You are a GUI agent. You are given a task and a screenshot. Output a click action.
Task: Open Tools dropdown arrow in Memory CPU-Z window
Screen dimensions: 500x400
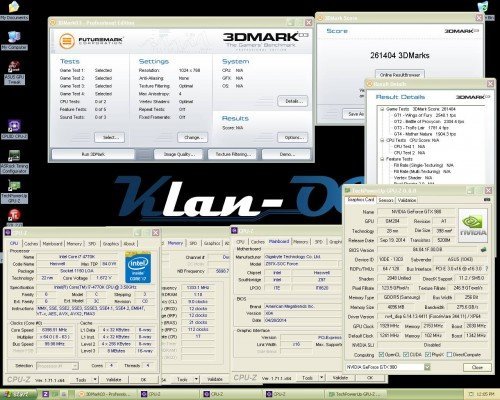click(196, 379)
